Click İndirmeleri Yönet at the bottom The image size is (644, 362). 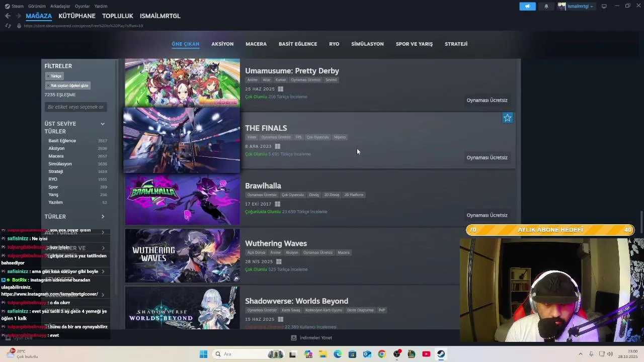pyautogui.click(x=316, y=338)
